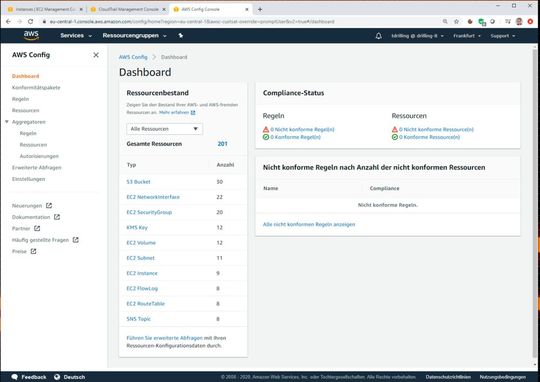This screenshot has height=382, width=540.
Task: Click the Compliance column header
Action: point(384,188)
